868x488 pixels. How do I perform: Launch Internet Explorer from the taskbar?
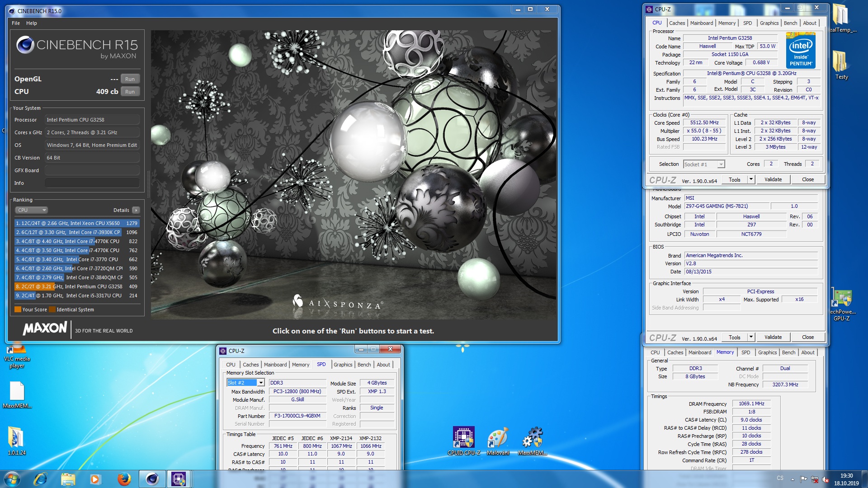click(40, 479)
